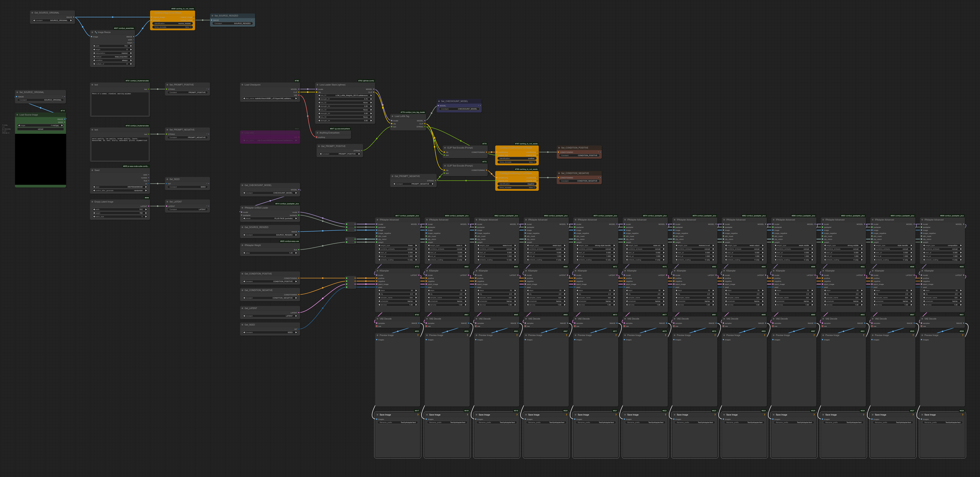
Task: Collapse the Load Checkpoint node via its title dot
Action: point(242,85)
